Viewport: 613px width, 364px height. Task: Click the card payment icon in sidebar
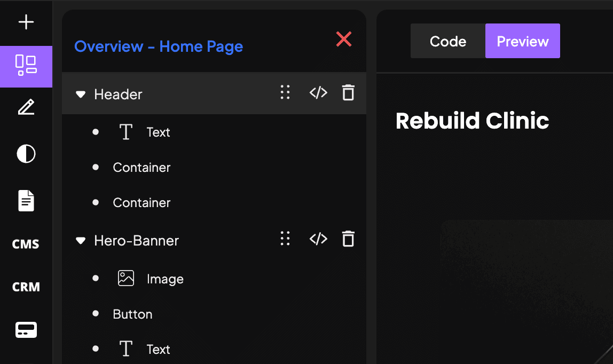coord(26,330)
